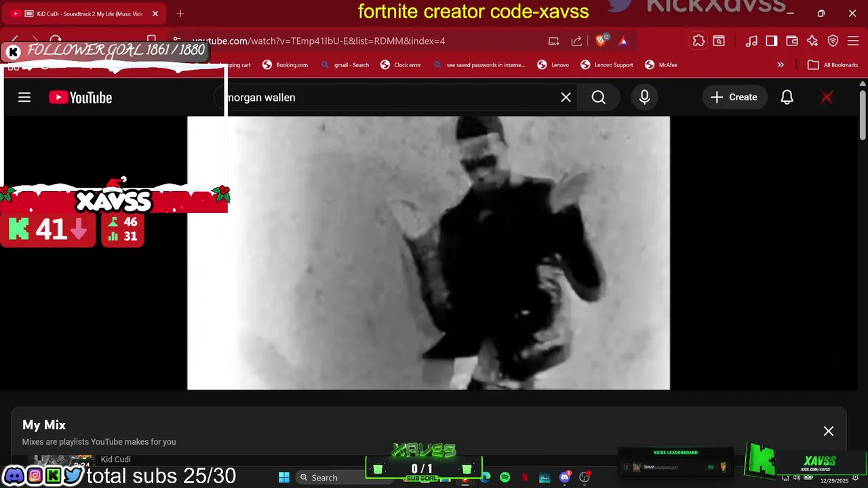
Task: Click the bookmark icon left of address bar
Action: click(151, 40)
